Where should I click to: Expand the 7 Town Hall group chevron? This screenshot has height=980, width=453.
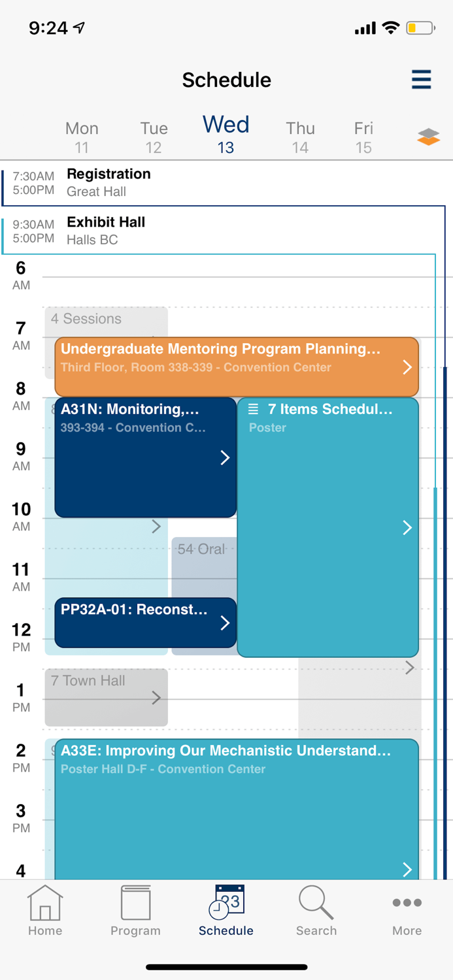point(156,697)
